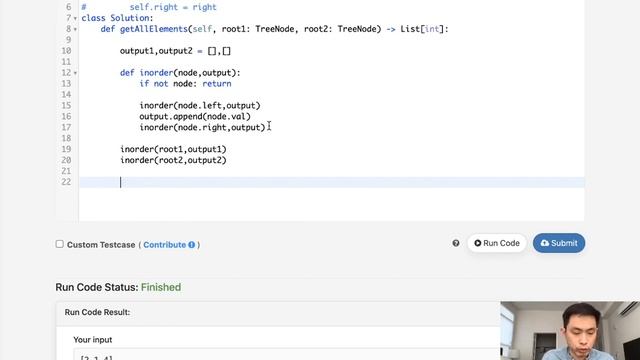This screenshot has width=640, height=360.
Task: Click the 'Run Code Result:' header
Action: [97, 312]
